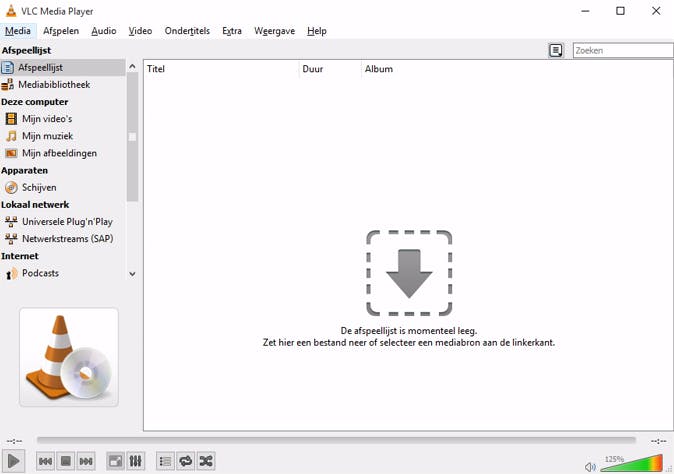The image size is (674, 474).
Task: Click the disc icon beside Schijven
Action: 11,187
